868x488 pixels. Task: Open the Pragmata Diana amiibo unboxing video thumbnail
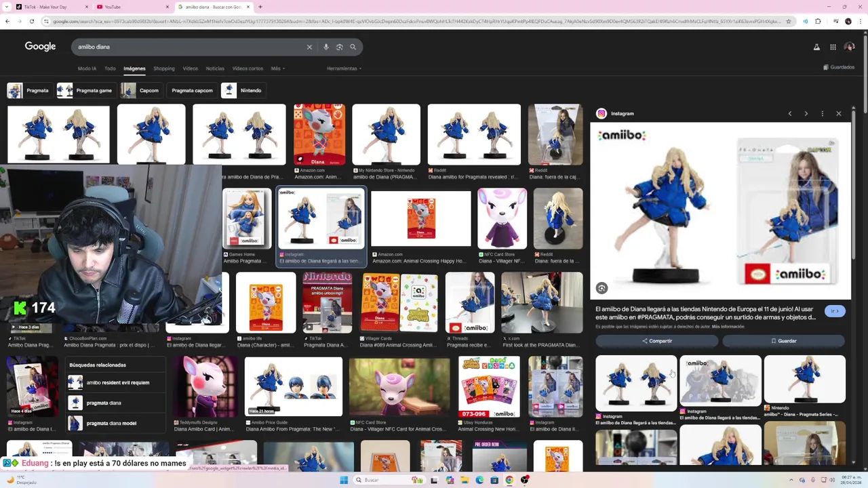click(x=328, y=302)
